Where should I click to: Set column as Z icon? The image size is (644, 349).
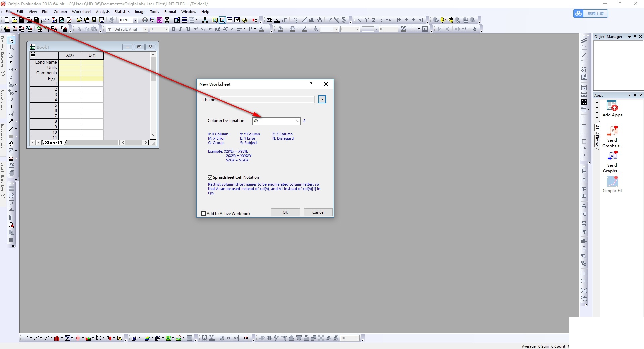click(x=374, y=20)
